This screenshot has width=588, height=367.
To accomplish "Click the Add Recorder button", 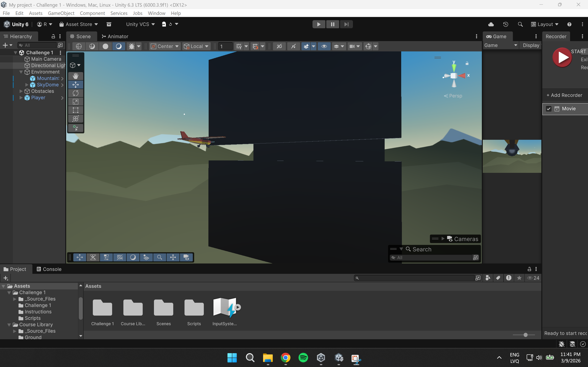I will [x=564, y=95].
